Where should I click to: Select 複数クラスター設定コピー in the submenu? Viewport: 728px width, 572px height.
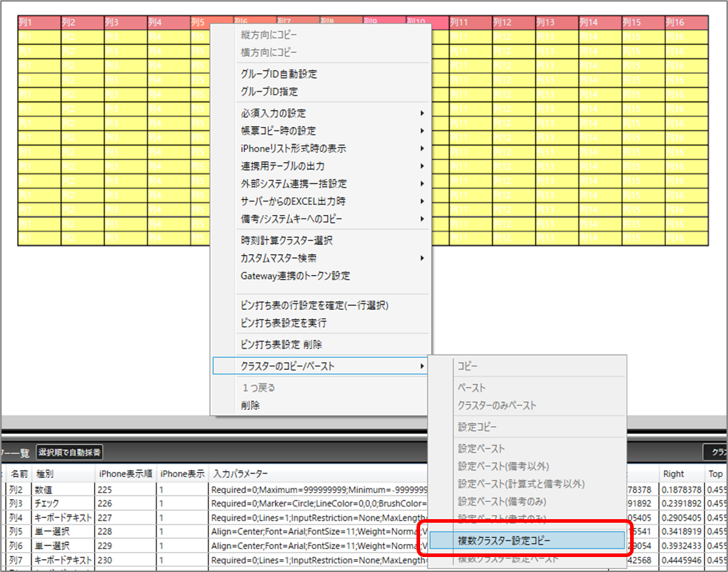[x=504, y=541]
